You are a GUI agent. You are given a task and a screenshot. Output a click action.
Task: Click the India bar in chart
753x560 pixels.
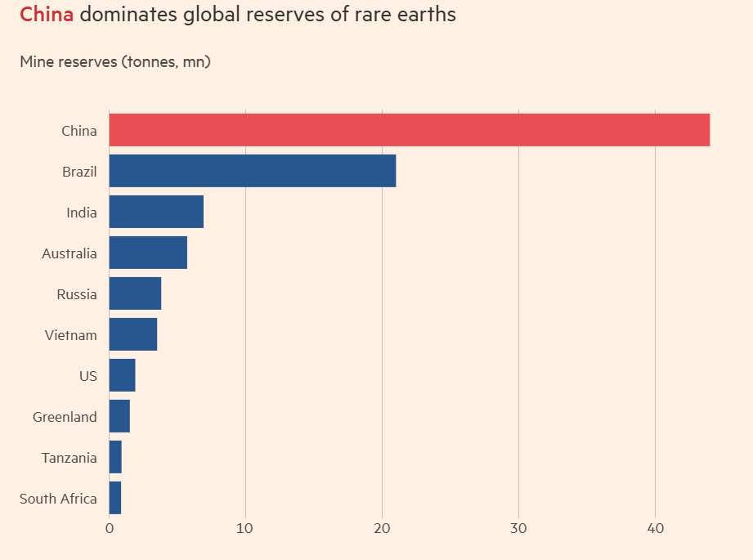[156, 212]
